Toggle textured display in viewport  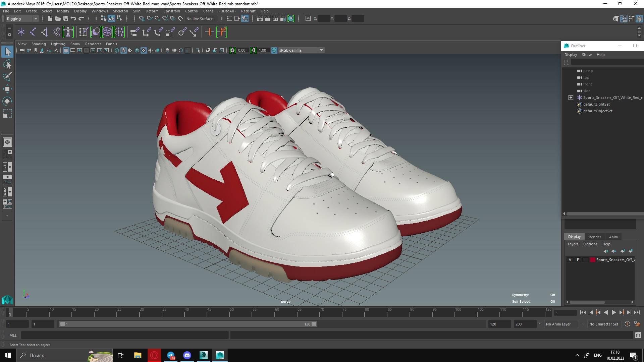click(x=144, y=50)
